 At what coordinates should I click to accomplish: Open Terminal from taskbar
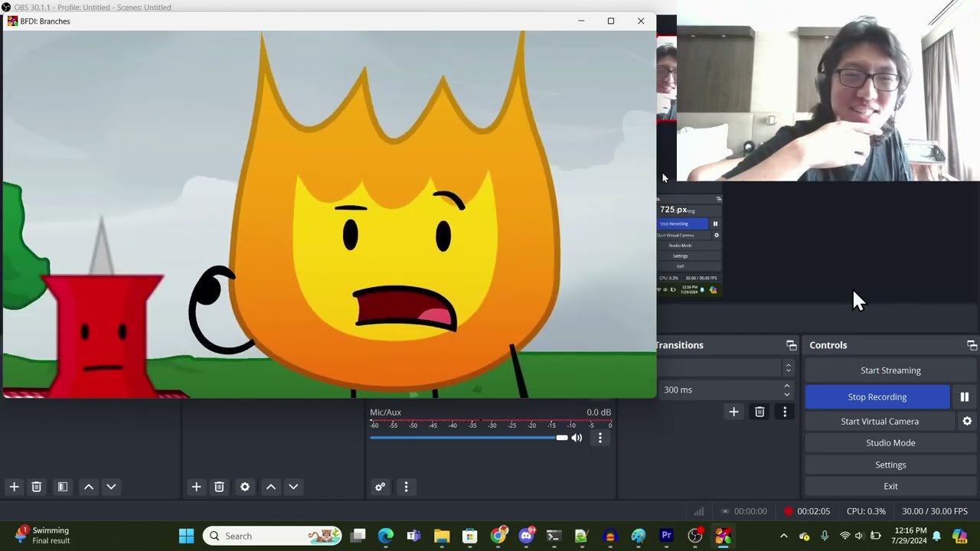tap(554, 536)
